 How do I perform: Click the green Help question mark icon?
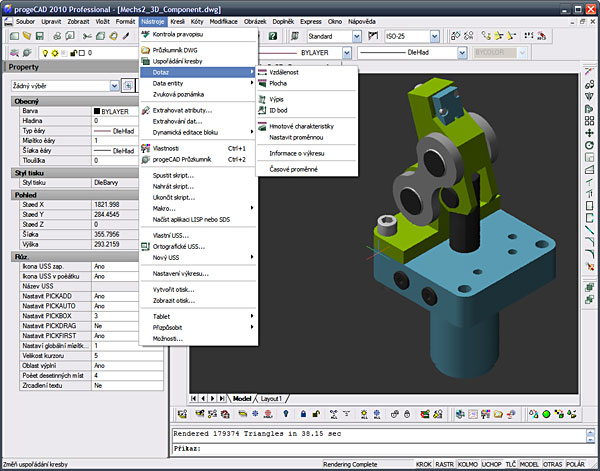tap(272, 36)
